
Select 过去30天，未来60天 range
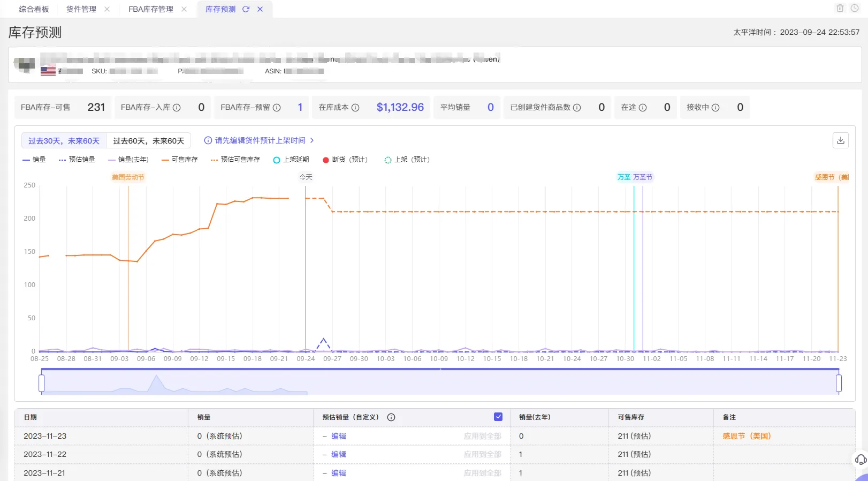click(64, 141)
